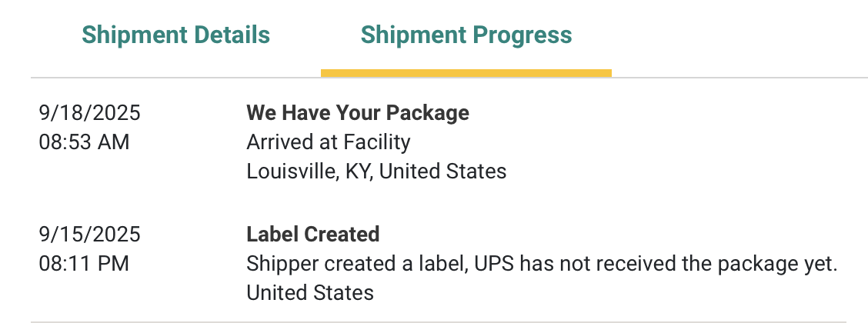Select the Label Created heading
Screen dimensions: 868x323
312,235
